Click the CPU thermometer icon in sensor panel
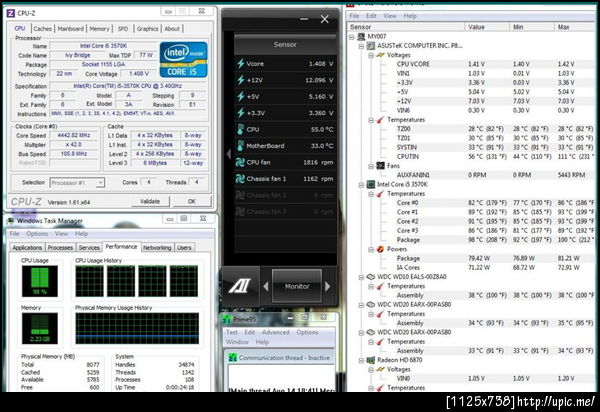This screenshot has width=600, height=412. click(x=240, y=129)
